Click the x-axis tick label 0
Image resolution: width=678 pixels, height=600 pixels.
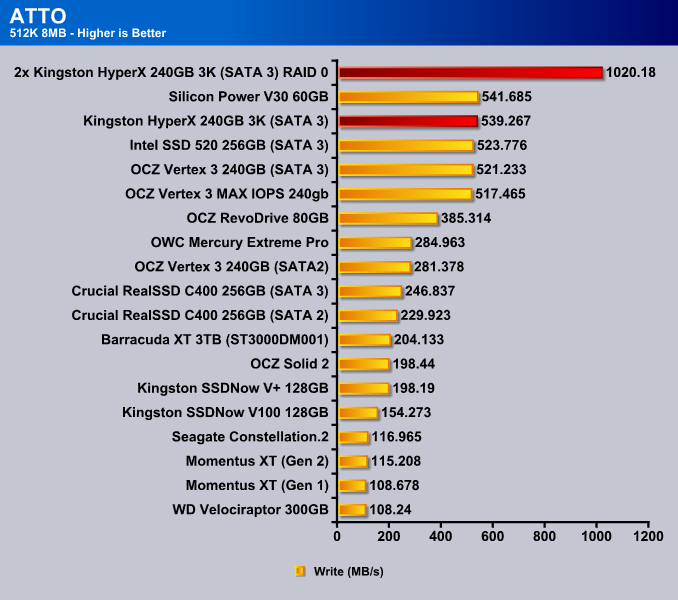click(337, 536)
